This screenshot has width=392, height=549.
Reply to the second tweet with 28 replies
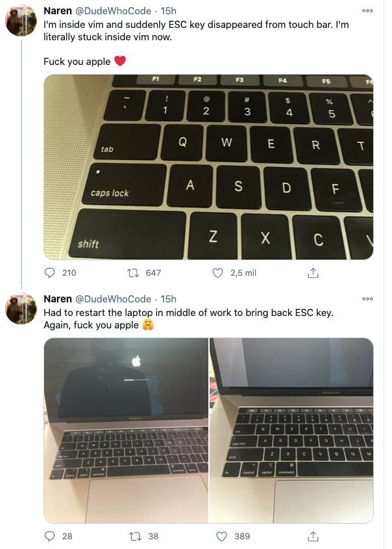pyautogui.click(x=50, y=536)
